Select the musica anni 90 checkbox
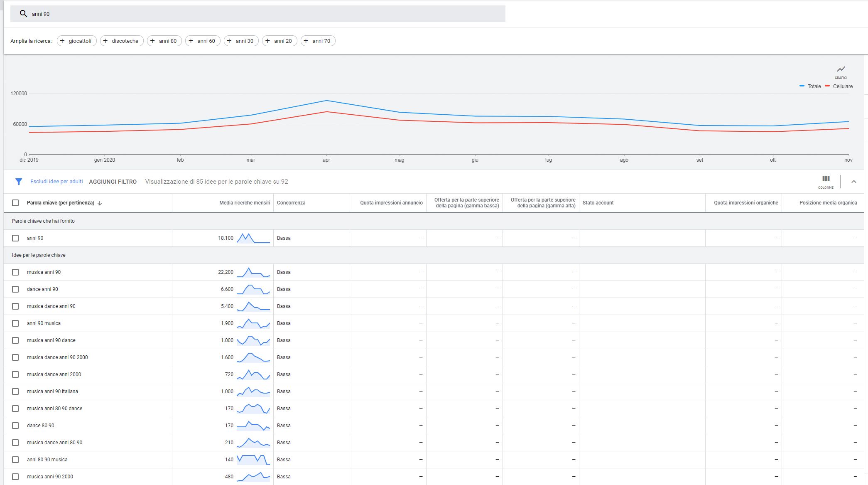868x485 pixels. coord(15,272)
